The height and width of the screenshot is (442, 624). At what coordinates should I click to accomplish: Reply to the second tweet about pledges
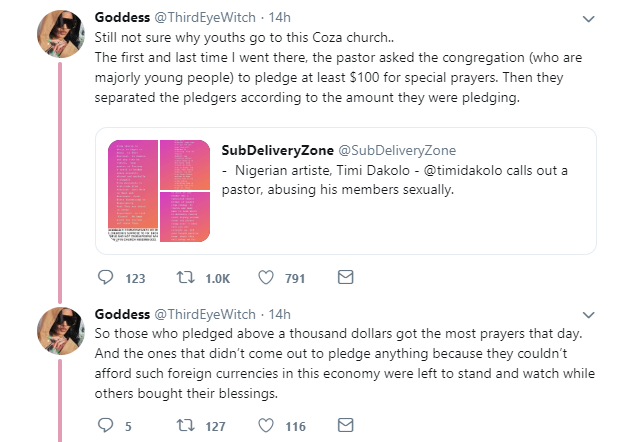[x=107, y=426]
